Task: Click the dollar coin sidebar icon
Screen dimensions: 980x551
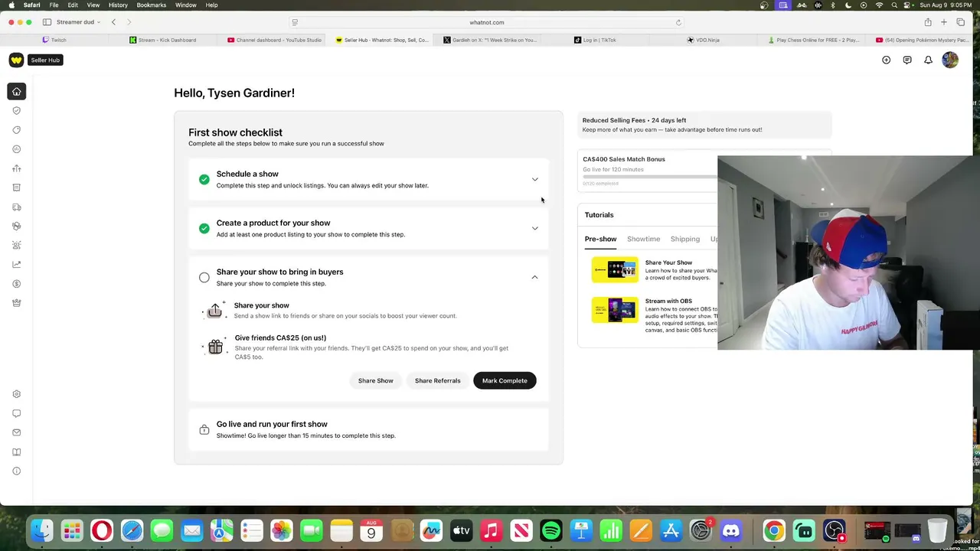Action: click(16, 284)
